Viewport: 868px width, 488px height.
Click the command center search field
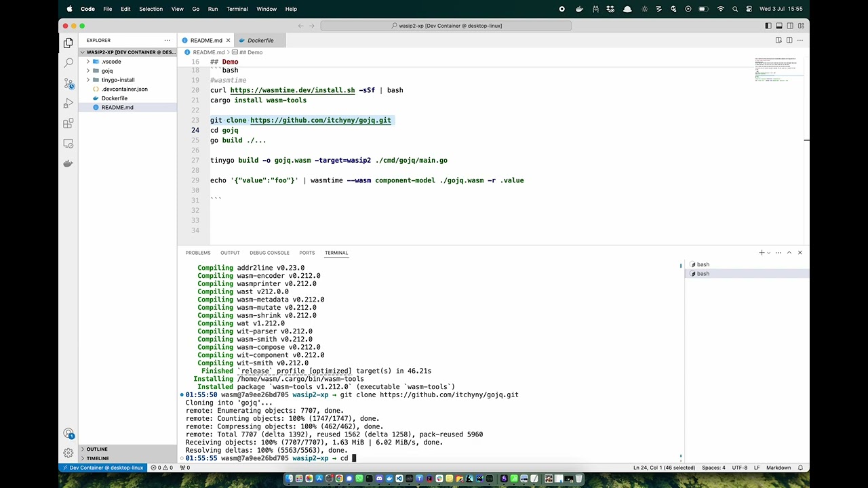(446, 26)
